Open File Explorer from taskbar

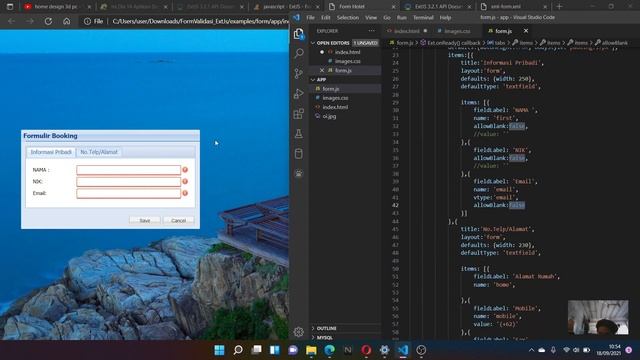pos(311,350)
